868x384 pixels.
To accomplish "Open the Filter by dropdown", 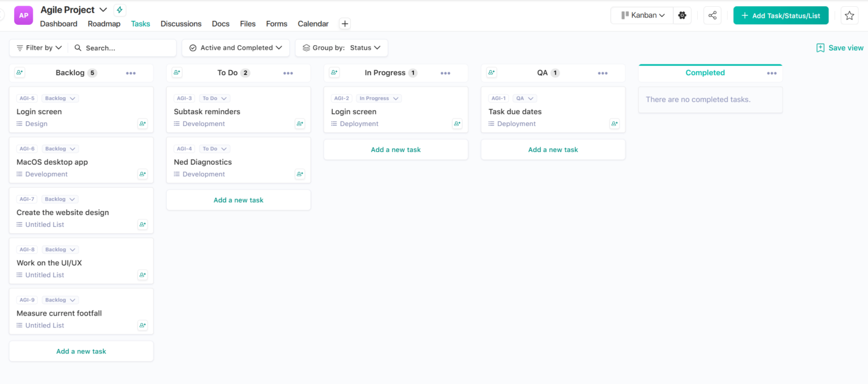I will point(38,48).
